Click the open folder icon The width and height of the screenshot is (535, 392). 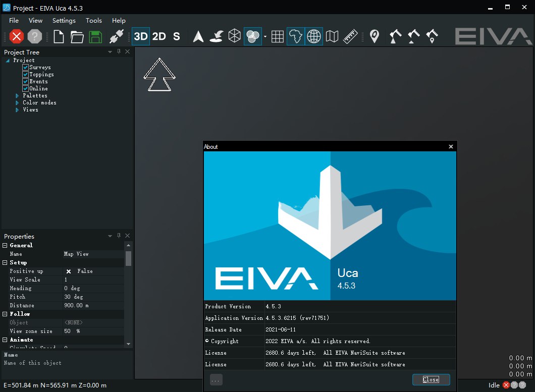77,36
